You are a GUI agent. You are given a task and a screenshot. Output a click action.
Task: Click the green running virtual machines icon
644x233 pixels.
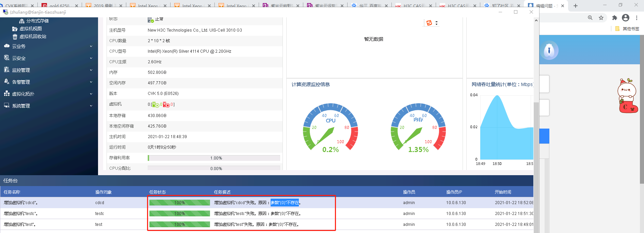coord(156,104)
